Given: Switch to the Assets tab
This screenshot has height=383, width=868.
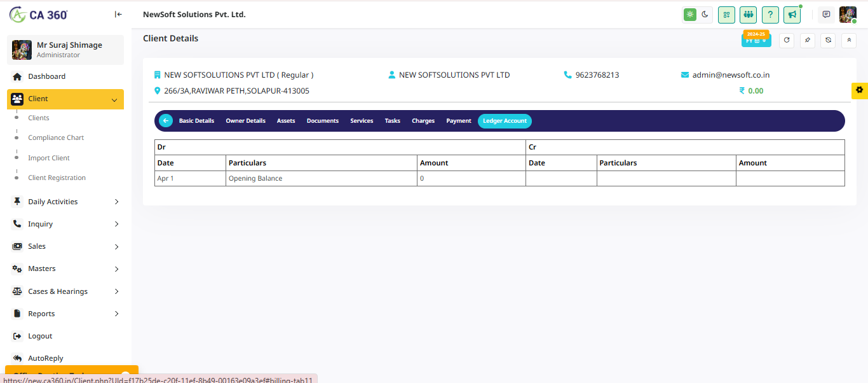Looking at the screenshot, I should (x=286, y=121).
